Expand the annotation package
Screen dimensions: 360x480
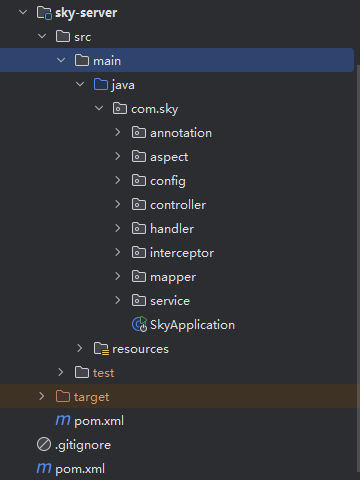coord(117,132)
